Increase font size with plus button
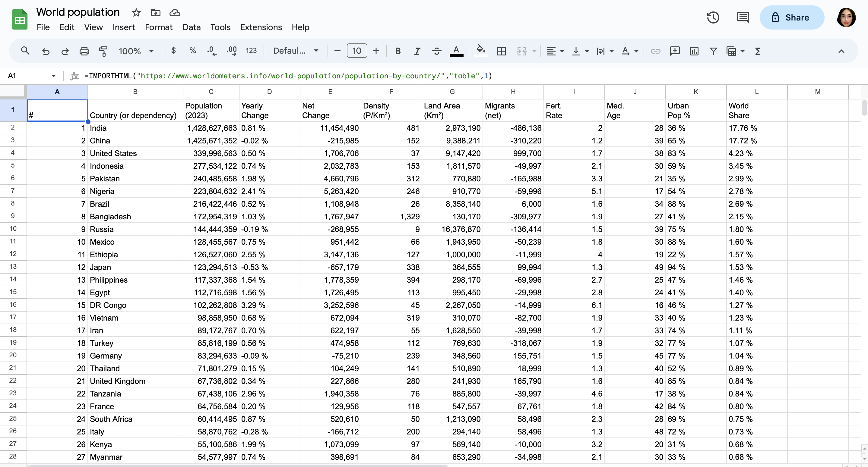The height and width of the screenshot is (467, 868). (x=376, y=51)
